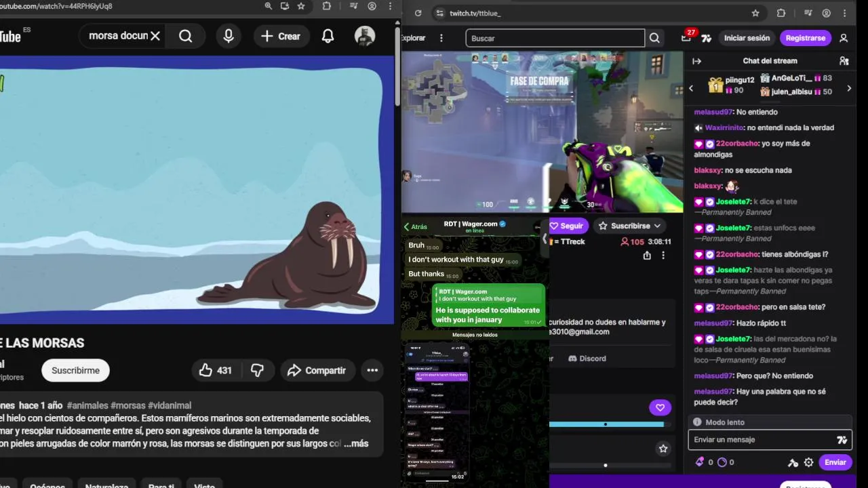Open Explorar in Twitch navigation
The image size is (868, 488).
413,38
